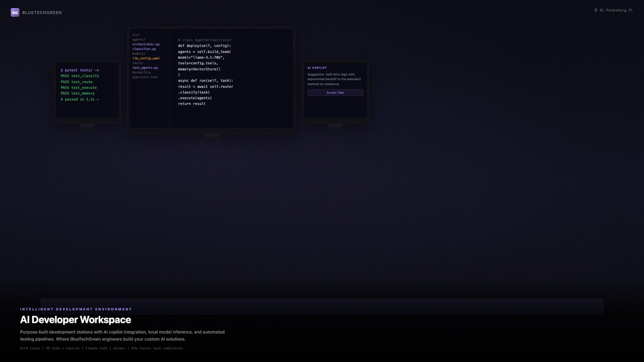Click the 'AI Developer Workspace' heading
The width and height of the screenshot is (644, 362).
[x=76, y=320]
